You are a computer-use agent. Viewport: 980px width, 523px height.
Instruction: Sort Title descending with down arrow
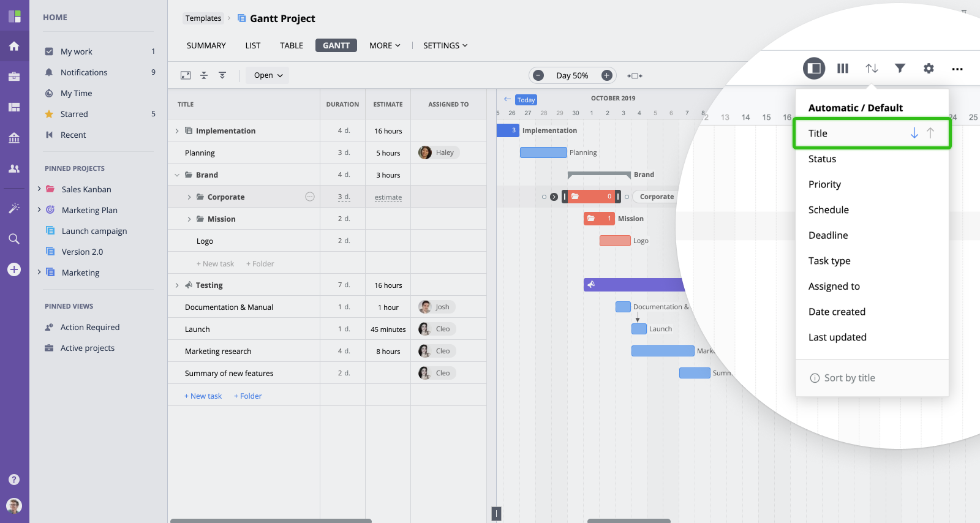(x=914, y=133)
